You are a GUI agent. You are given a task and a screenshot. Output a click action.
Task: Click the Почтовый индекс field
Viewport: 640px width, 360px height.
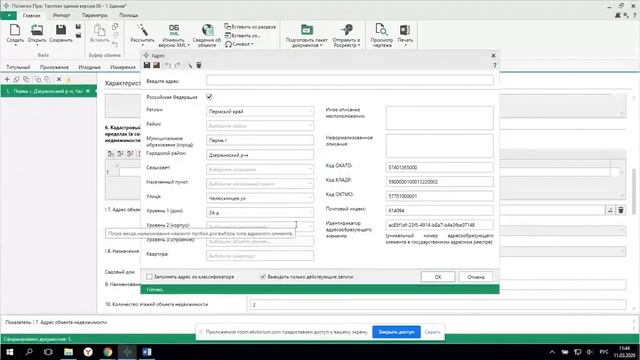click(439, 211)
